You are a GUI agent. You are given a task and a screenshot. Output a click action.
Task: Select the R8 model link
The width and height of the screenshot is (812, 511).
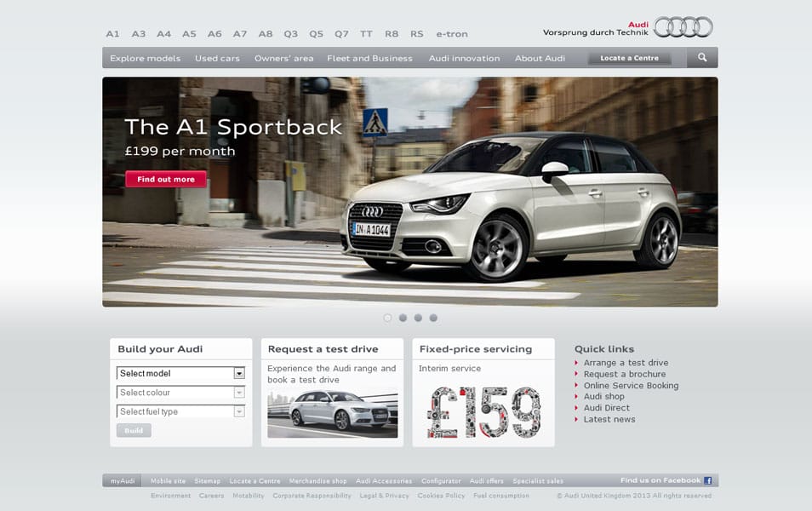pos(392,34)
